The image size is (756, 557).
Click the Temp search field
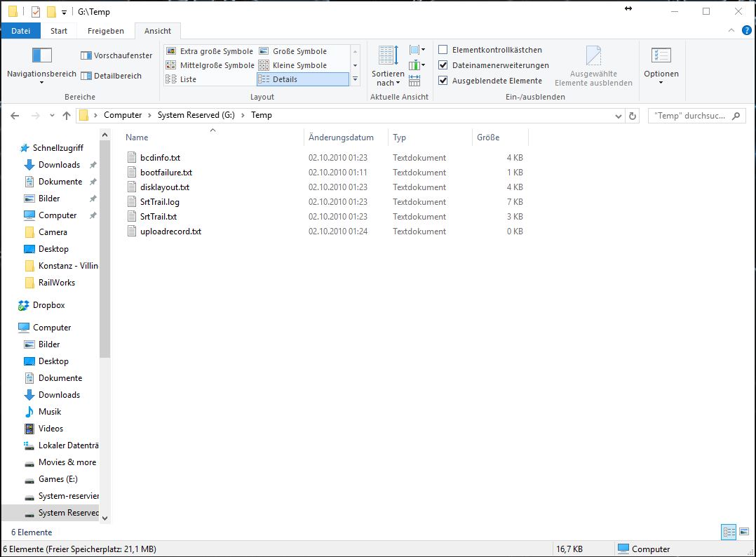(x=696, y=116)
